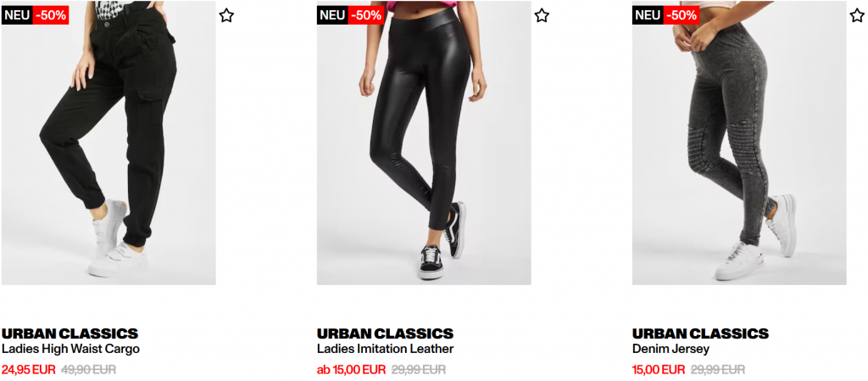Click the 24,95 EUR sale price
Screen dimensions: 868x381
click(x=29, y=369)
